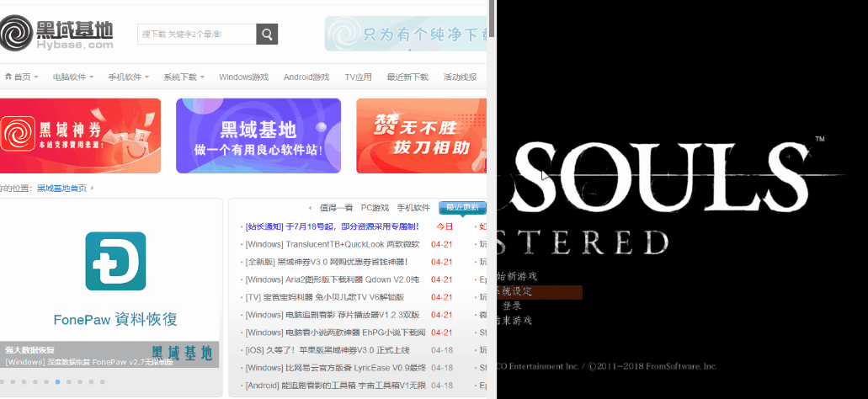Click the home icon beside 首页
The height and width of the screenshot is (399, 868).
(x=8, y=77)
